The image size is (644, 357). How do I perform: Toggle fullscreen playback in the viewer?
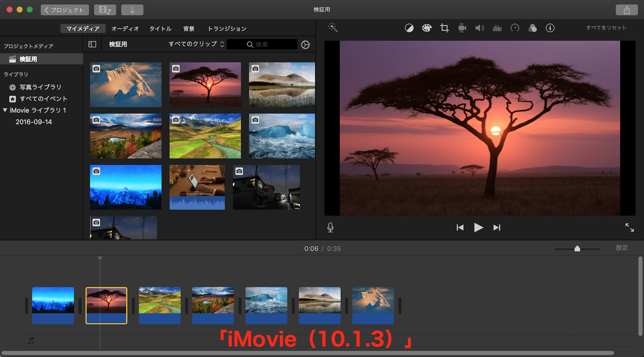click(630, 228)
